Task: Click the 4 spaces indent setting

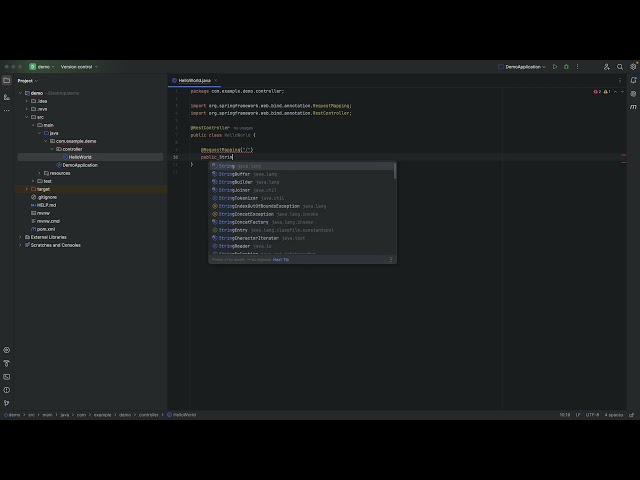Action: coord(613,415)
